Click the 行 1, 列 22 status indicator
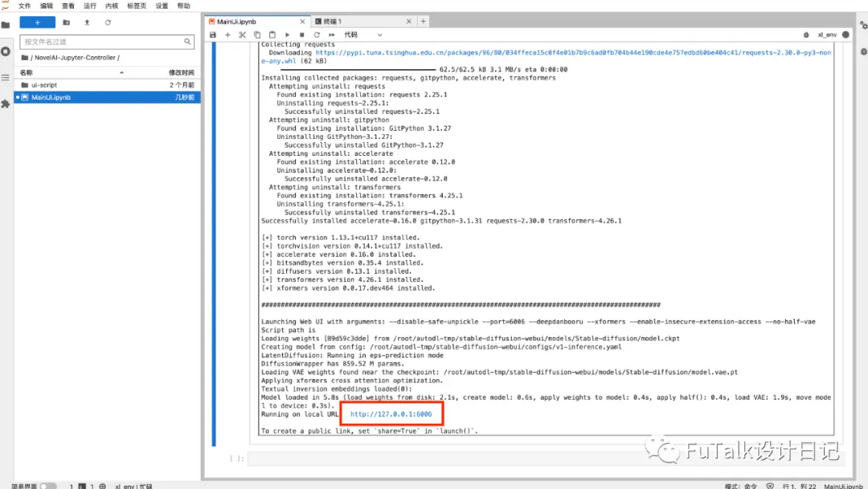Screen dimensions: 868x489 799,487
